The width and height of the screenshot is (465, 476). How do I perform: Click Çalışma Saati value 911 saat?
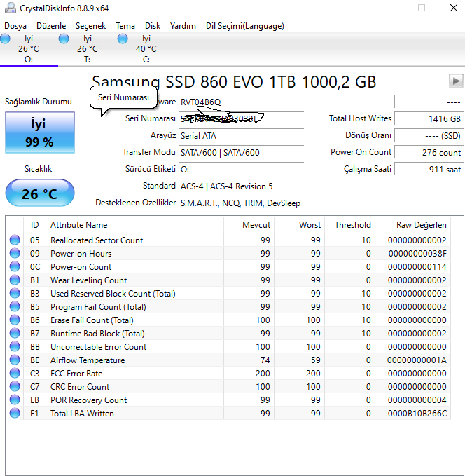coord(429,170)
